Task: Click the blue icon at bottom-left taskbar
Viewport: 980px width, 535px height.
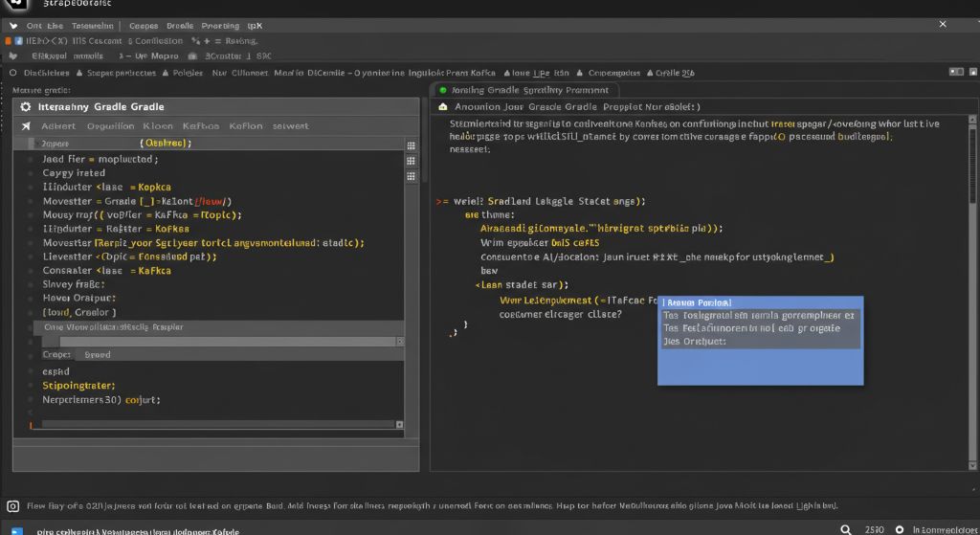Action: coord(17,531)
